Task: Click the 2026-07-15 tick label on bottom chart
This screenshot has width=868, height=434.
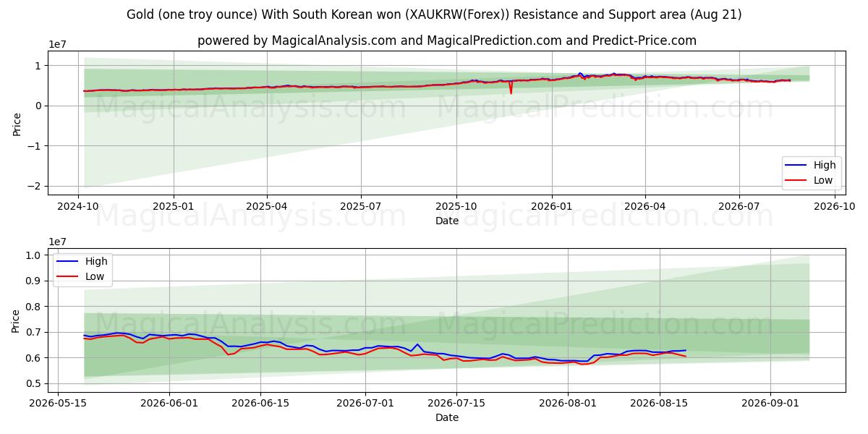Action: point(456,403)
